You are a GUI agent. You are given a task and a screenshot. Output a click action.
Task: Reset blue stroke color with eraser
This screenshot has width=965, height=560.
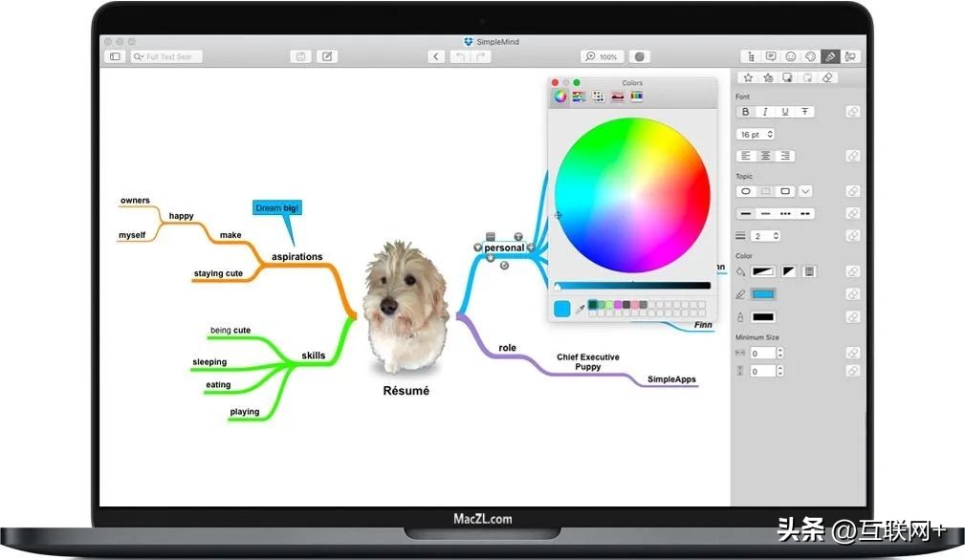pos(852,294)
